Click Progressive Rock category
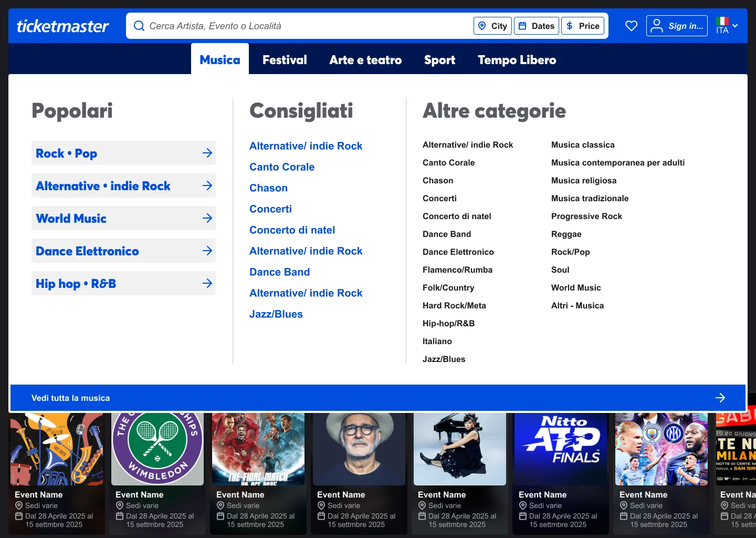 pyautogui.click(x=586, y=216)
